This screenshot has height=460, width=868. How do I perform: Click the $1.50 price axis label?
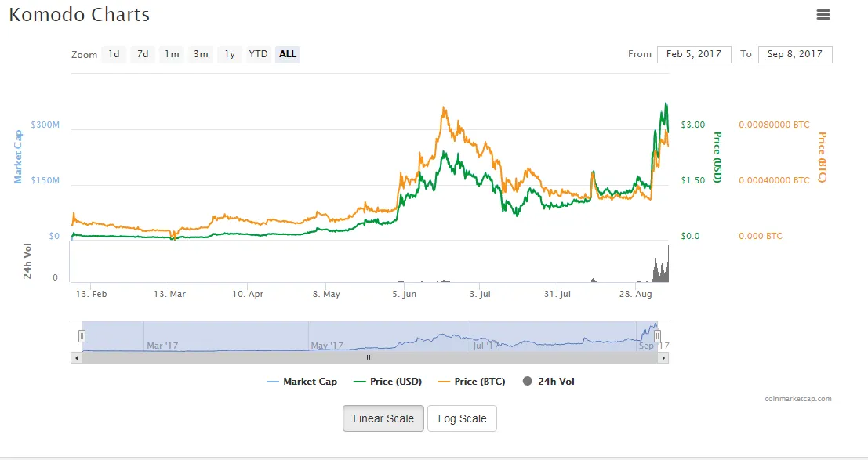(693, 180)
